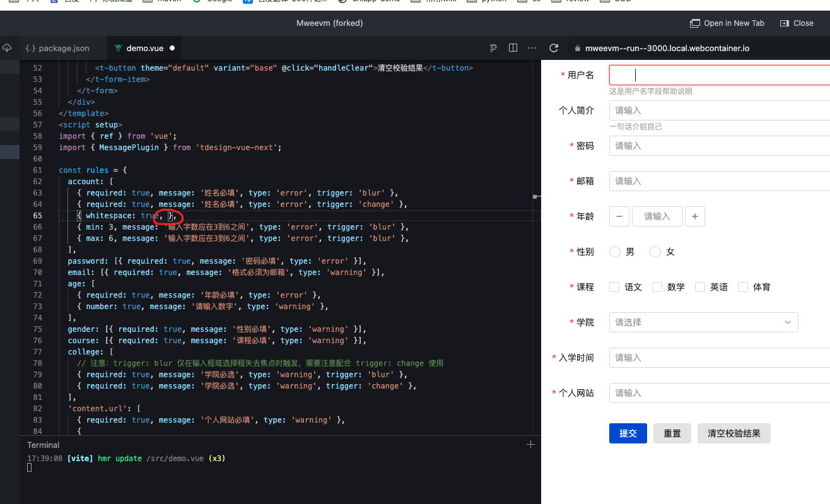Viewport: 830px width, 504px height.
Task: Select the 女 gender radio button
Action: click(655, 252)
